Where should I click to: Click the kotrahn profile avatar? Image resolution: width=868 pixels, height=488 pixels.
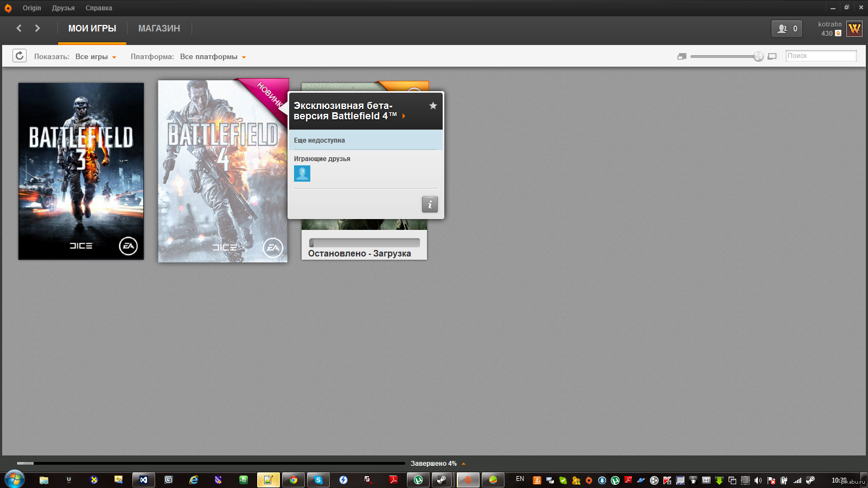[x=854, y=29]
